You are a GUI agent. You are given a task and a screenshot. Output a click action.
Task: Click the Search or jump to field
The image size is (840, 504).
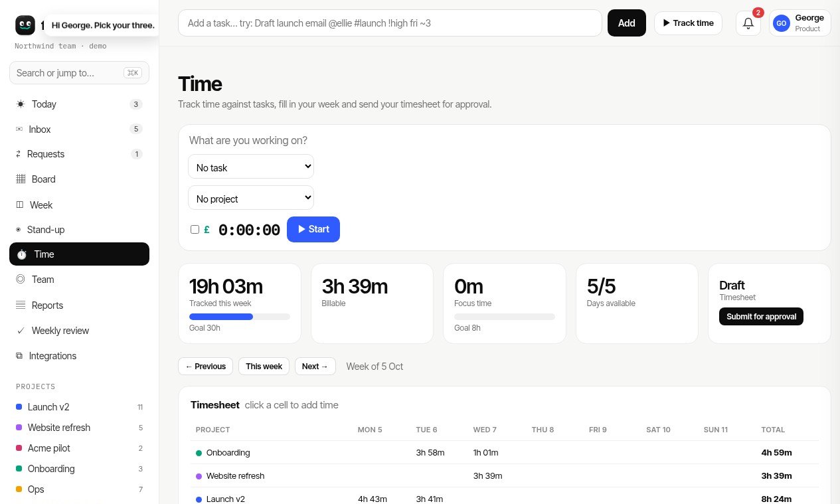point(79,73)
